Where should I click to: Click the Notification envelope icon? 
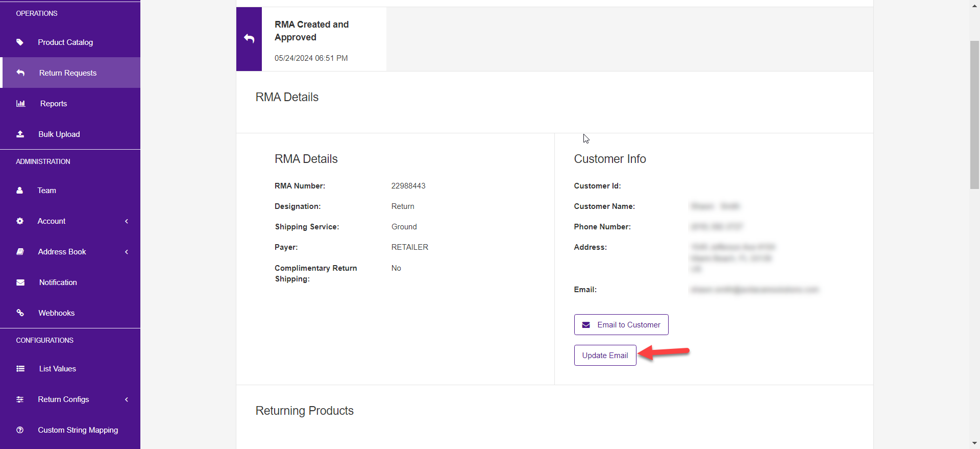(20, 282)
